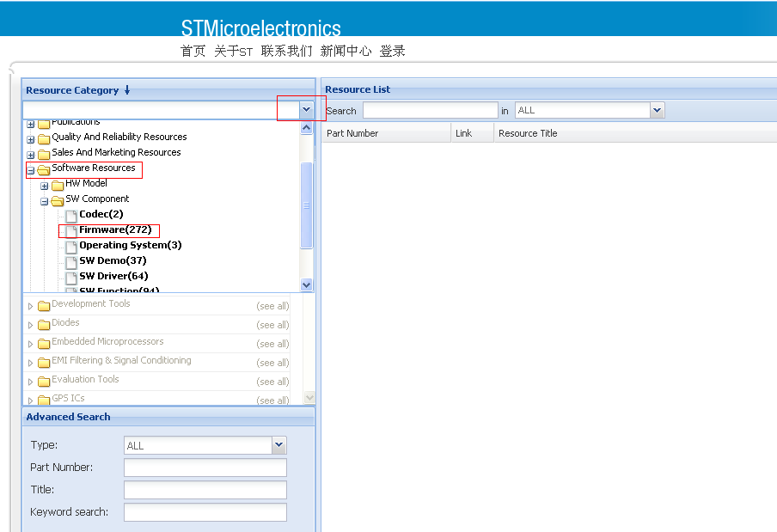
Task: Select Sales And Marketing Resources folder icon
Action: 44,154
